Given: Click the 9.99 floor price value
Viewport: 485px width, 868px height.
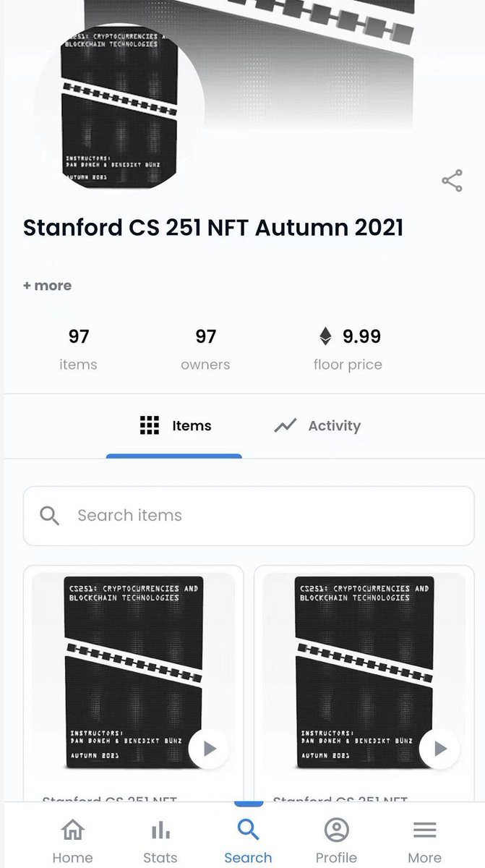Looking at the screenshot, I should tap(361, 336).
